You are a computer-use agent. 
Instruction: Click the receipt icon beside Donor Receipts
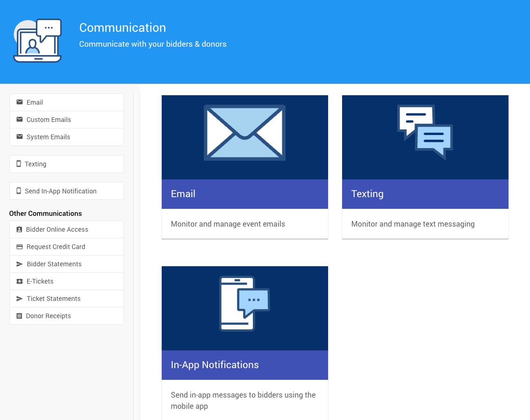19,316
